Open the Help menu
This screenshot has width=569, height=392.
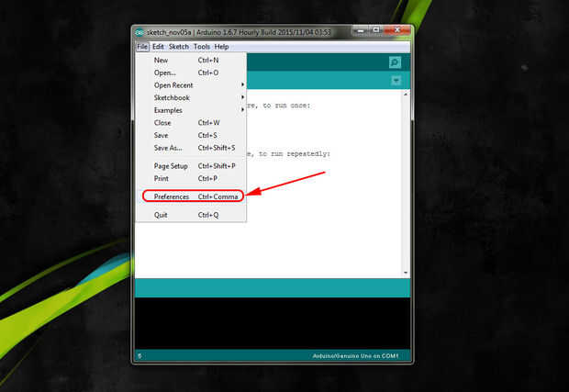point(221,47)
